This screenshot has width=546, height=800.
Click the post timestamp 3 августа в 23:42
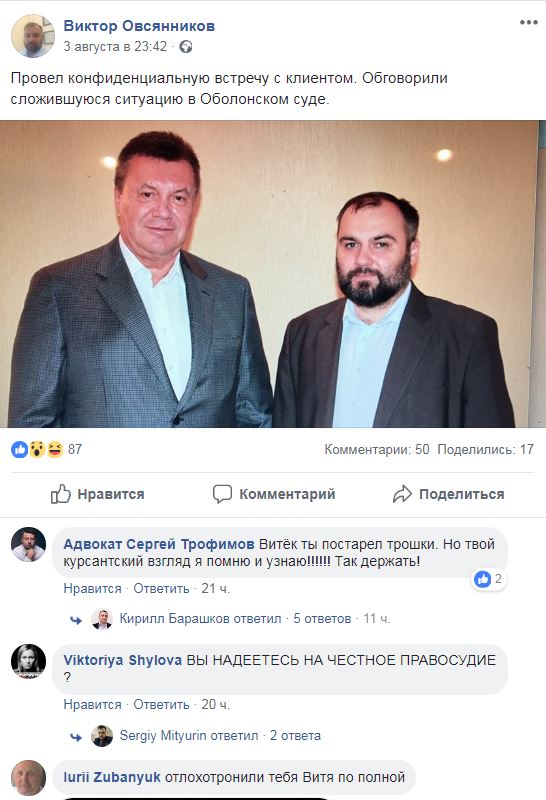[115, 47]
